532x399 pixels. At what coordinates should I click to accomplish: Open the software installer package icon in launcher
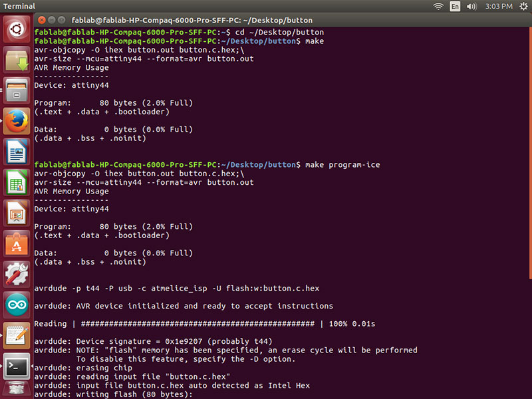coord(16,60)
